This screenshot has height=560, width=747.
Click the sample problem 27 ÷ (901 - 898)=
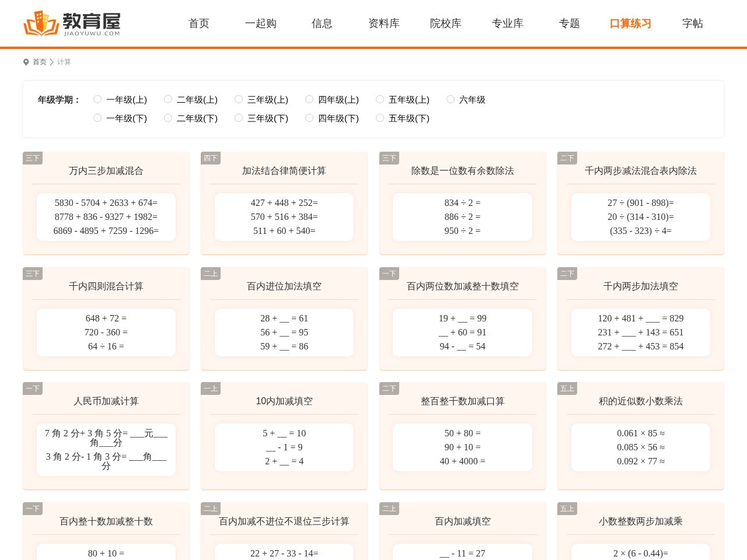pos(641,203)
